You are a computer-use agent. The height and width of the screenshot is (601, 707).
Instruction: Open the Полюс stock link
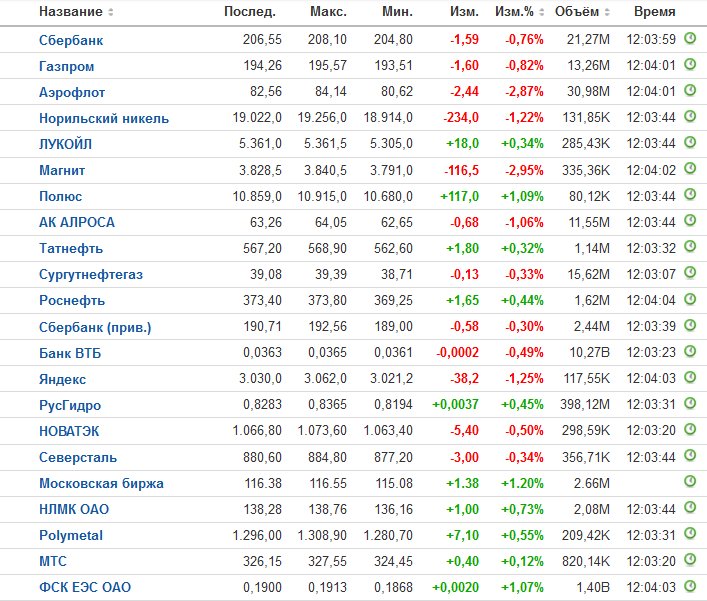point(60,196)
